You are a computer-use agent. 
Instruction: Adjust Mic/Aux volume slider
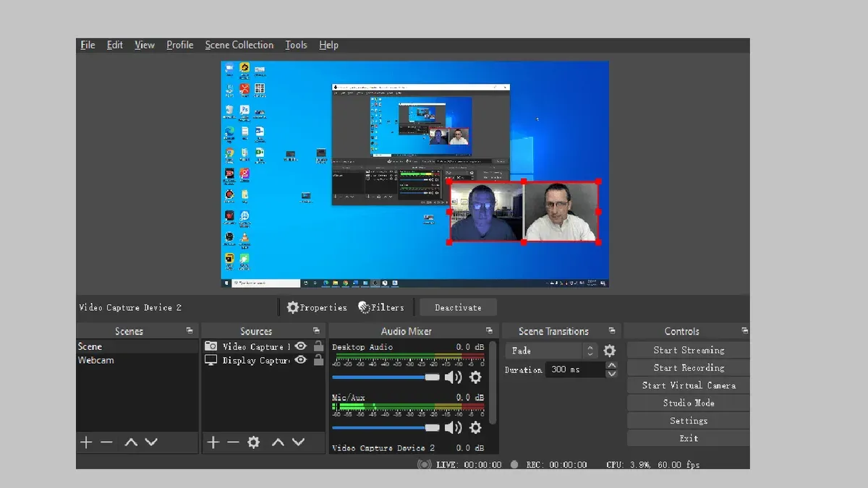point(386,428)
